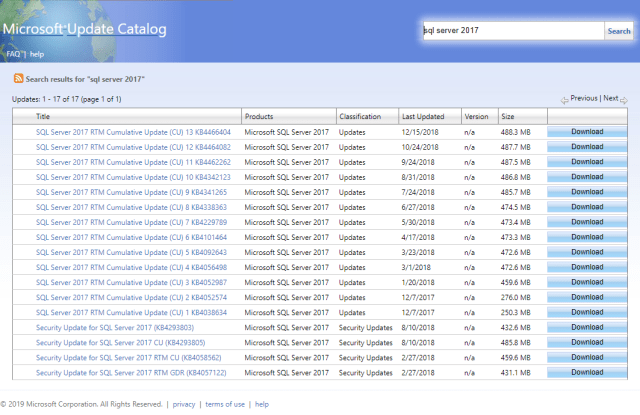Sort table by Products column header
This screenshot has width=640, height=415.
pyautogui.click(x=259, y=116)
